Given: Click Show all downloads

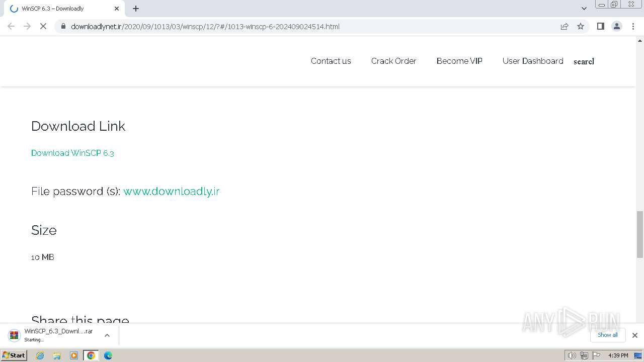Looking at the screenshot, I should 608,335.
